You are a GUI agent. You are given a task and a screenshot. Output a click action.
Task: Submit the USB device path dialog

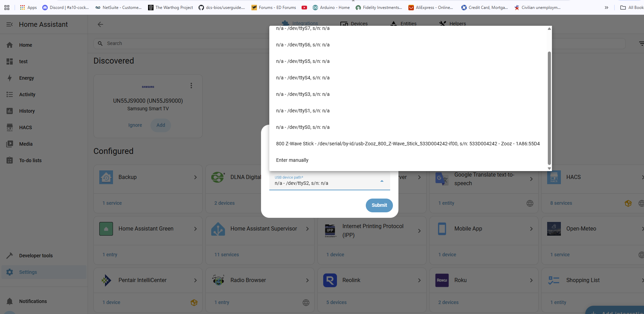379,205
